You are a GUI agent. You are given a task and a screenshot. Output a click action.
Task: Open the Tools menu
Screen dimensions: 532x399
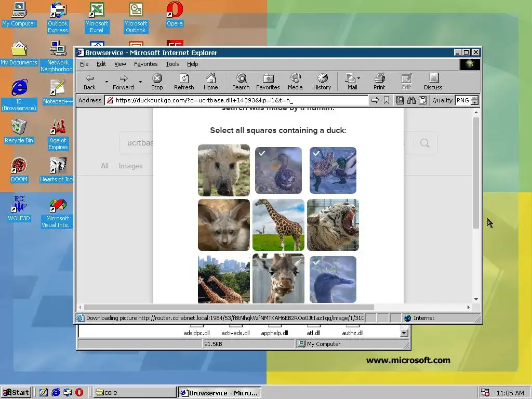tap(172, 64)
